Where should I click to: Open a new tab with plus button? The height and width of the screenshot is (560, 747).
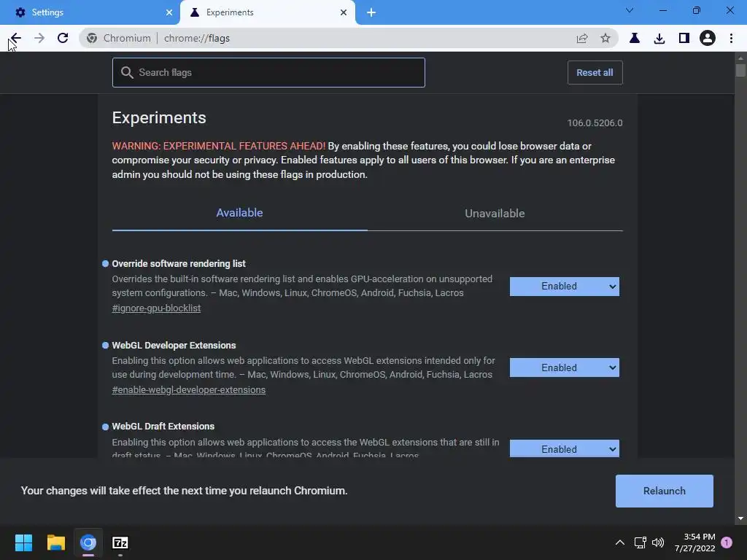tap(371, 12)
